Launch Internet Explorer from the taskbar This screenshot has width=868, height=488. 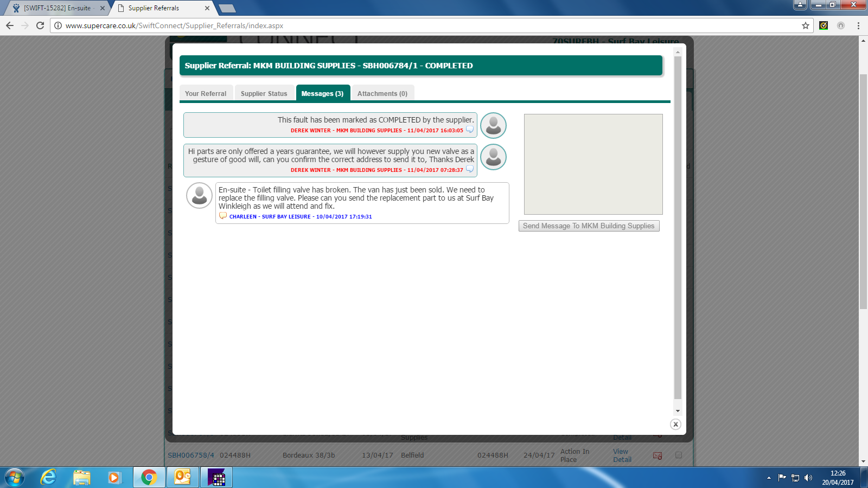click(x=49, y=478)
